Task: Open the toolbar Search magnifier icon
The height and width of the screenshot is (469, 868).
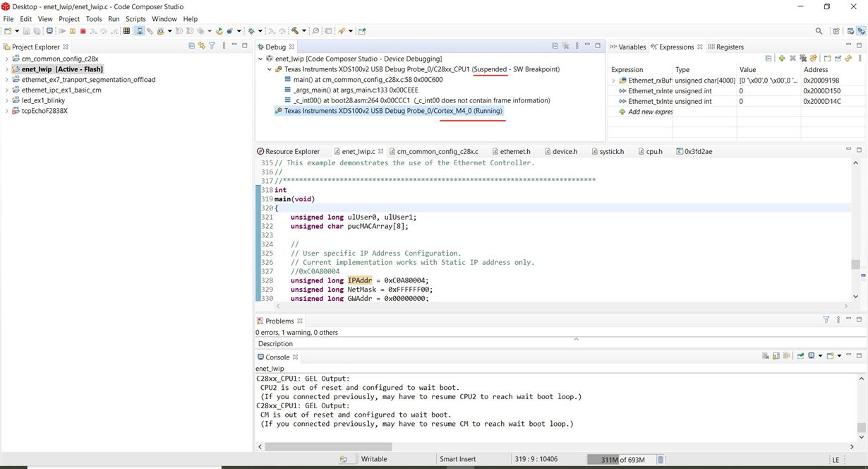Action: 819,31
